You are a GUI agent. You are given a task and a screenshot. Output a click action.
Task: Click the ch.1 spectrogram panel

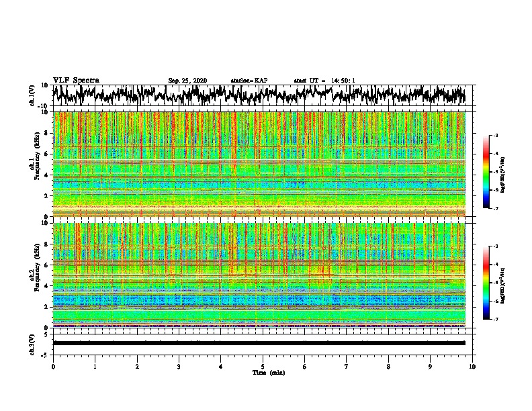coord(259,164)
